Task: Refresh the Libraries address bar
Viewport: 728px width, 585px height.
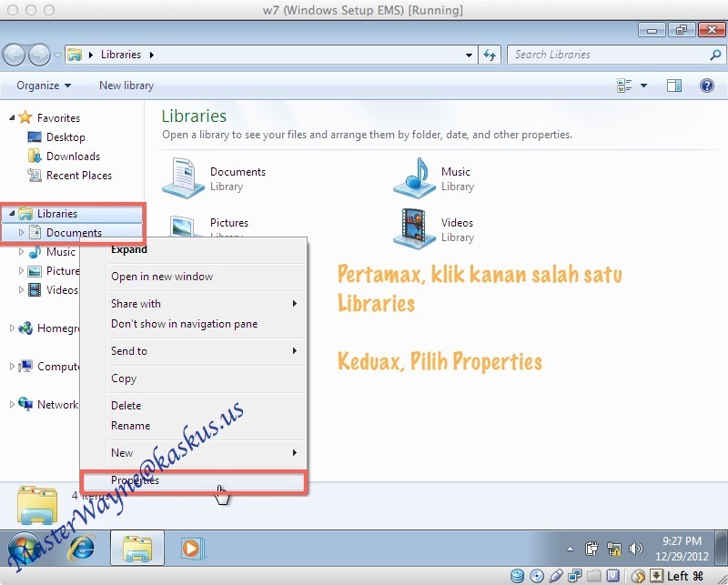Action: 490,55
